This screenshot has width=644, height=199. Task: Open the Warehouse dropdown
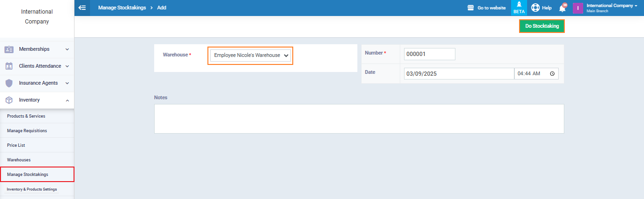click(x=250, y=56)
